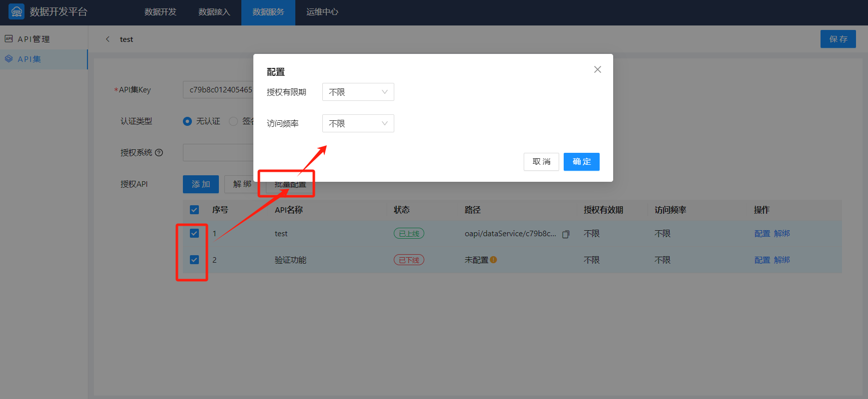Click 取消 in the 配置 dialog
The image size is (868, 399).
541,162
